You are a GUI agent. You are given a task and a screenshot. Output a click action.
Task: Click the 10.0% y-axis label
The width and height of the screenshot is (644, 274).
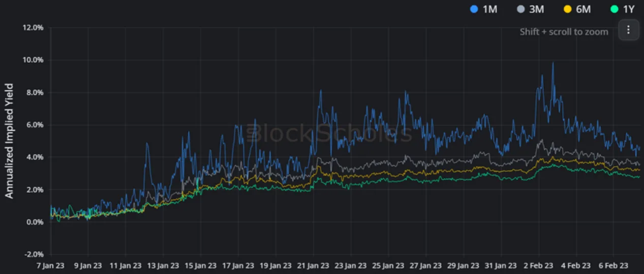pyautogui.click(x=33, y=60)
